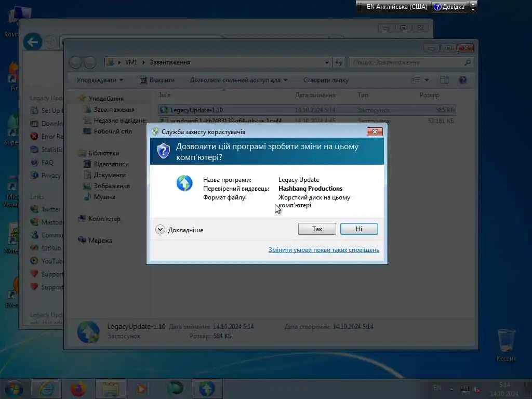Select Робочий стіл in navigation pane
Image resolution: width=532 pixels, height=399 pixels.
pyautogui.click(x=113, y=131)
